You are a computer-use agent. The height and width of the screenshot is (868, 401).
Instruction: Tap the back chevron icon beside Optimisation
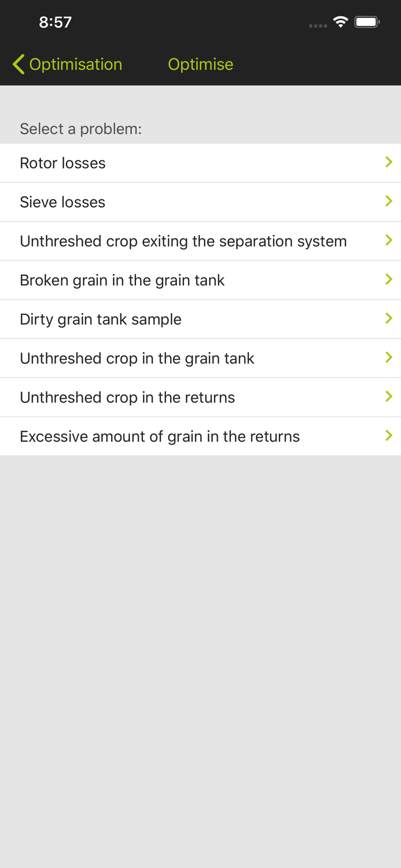(19, 64)
